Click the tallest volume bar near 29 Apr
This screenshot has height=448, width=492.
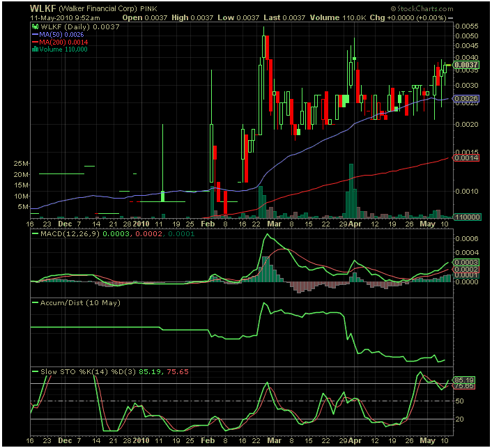click(x=351, y=191)
